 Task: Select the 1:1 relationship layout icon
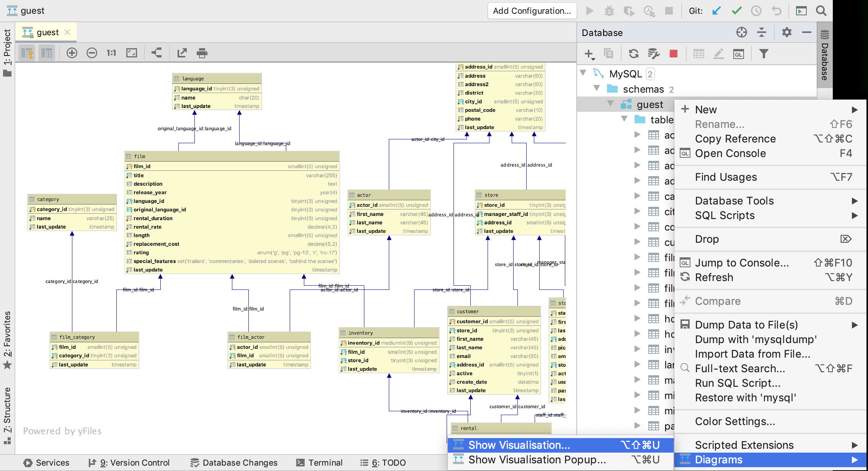(x=111, y=53)
